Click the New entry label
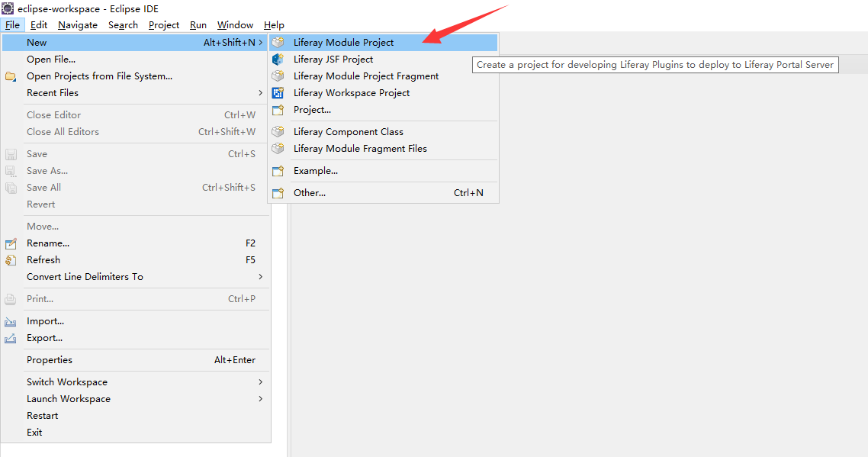 pos(37,42)
